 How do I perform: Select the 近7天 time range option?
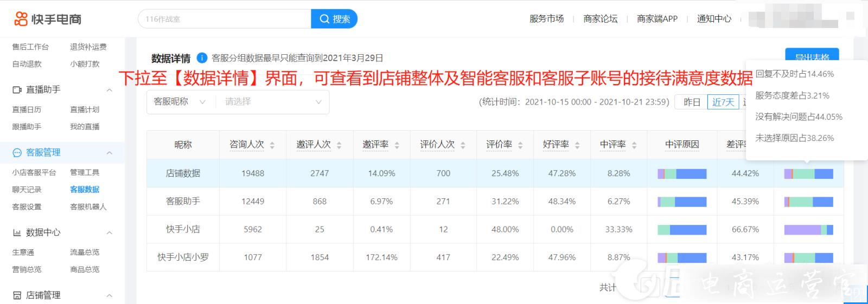pyautogui.click(x=723, y=102)
